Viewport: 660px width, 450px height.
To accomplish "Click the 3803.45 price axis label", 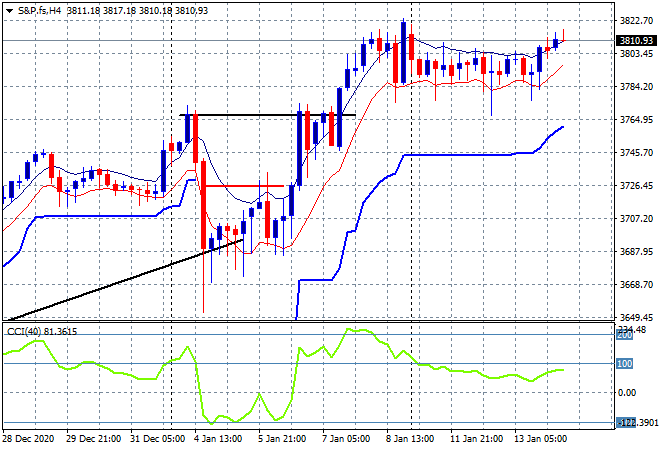I will 636,53.
